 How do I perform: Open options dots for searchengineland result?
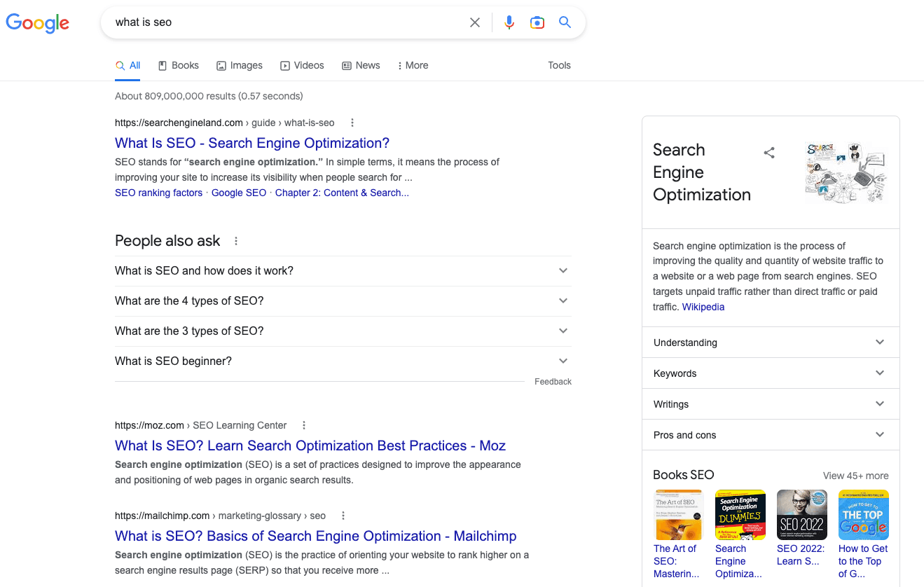(x=352, y=123)
